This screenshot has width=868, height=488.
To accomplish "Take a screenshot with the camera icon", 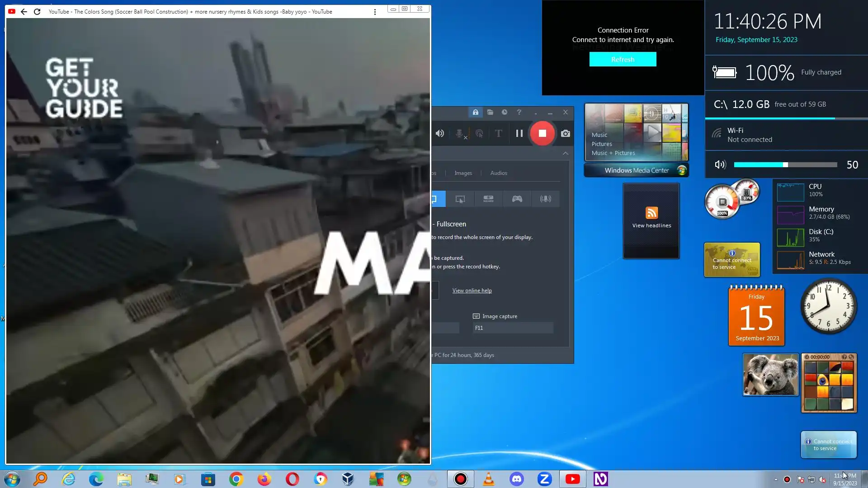I will (565, 133).
